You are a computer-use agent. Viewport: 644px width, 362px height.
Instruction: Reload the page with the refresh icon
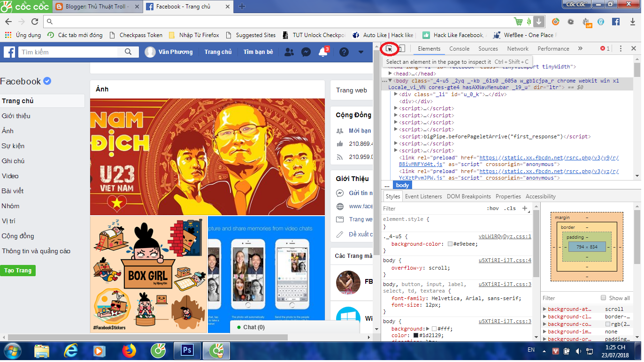(35, 22)
